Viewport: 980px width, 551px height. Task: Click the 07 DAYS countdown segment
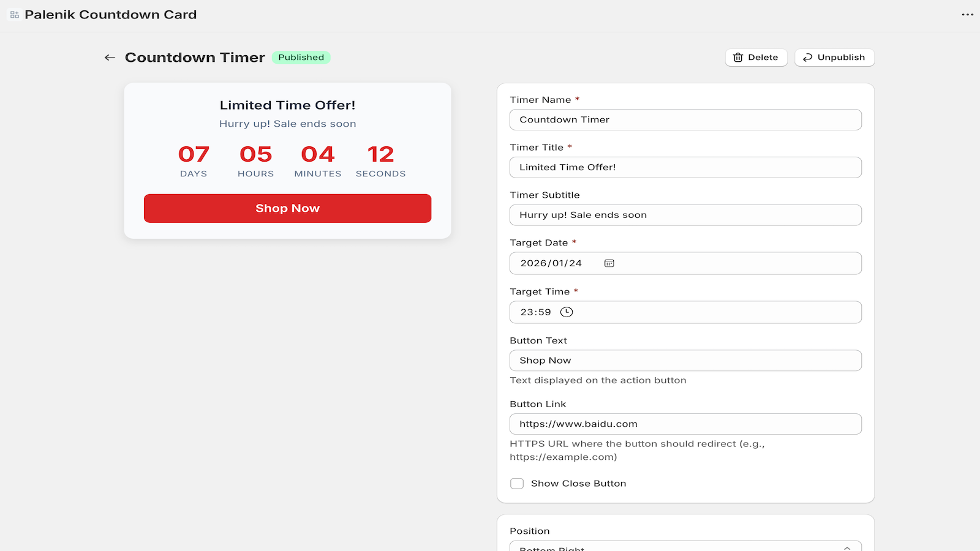click(x=194, y=160)
